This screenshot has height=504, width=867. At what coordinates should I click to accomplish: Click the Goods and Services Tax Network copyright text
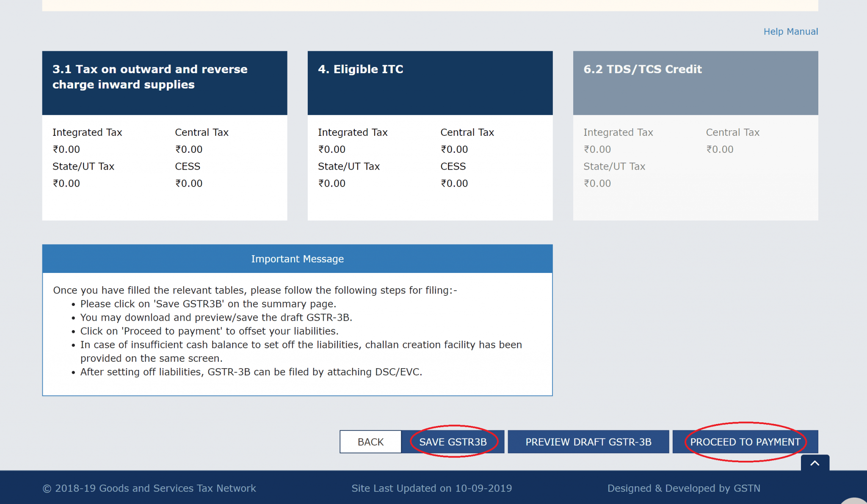(x=149, y=488)
